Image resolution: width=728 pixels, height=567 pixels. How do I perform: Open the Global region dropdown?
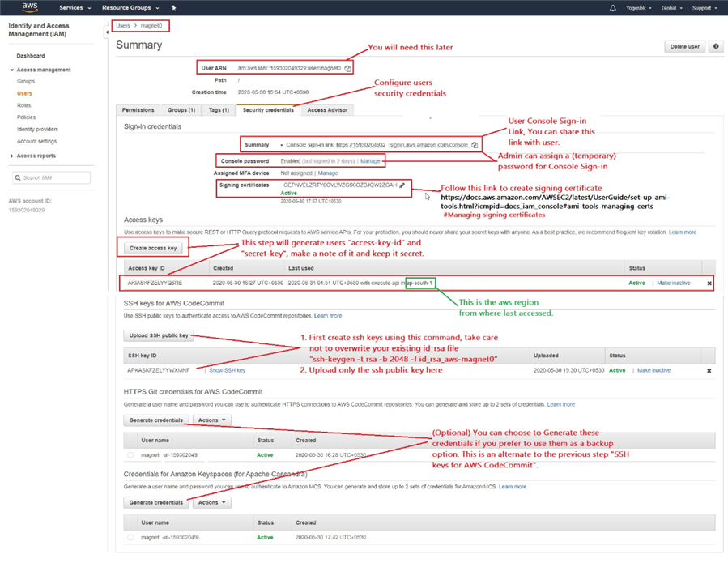tap(672, 8)
